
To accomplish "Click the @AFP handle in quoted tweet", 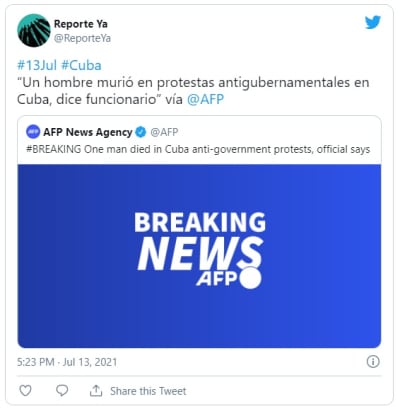I will [164, 132].
